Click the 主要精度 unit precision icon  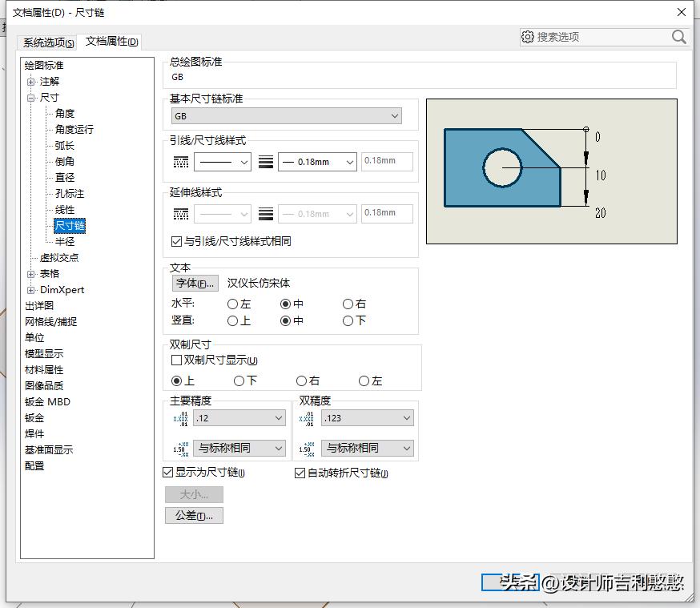[183, 417]
